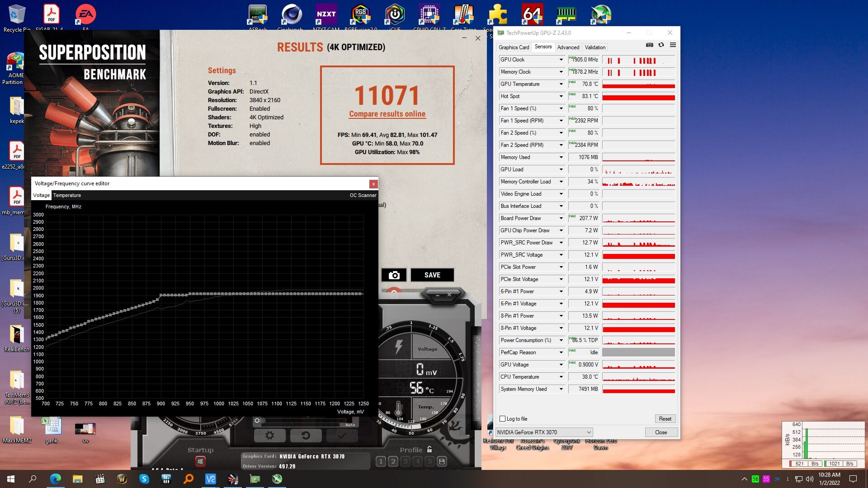Open the GPU Clock sensor dropdown
Viewport: 868px width, 488px height.
561,60
